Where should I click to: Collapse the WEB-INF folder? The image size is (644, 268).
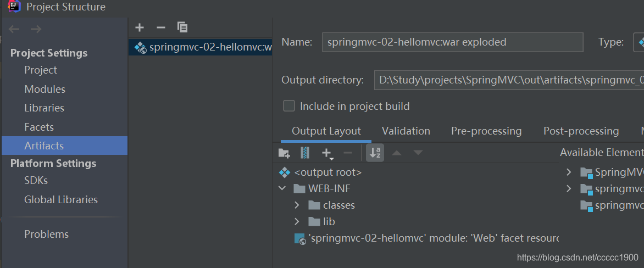click(282, 189)
